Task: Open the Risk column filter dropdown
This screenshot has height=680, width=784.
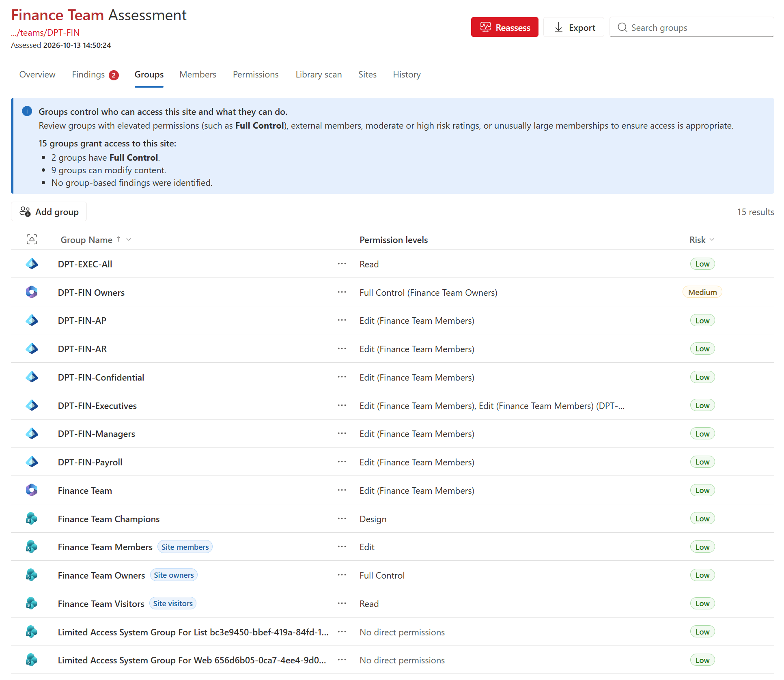Action: (x=712, y=239)
